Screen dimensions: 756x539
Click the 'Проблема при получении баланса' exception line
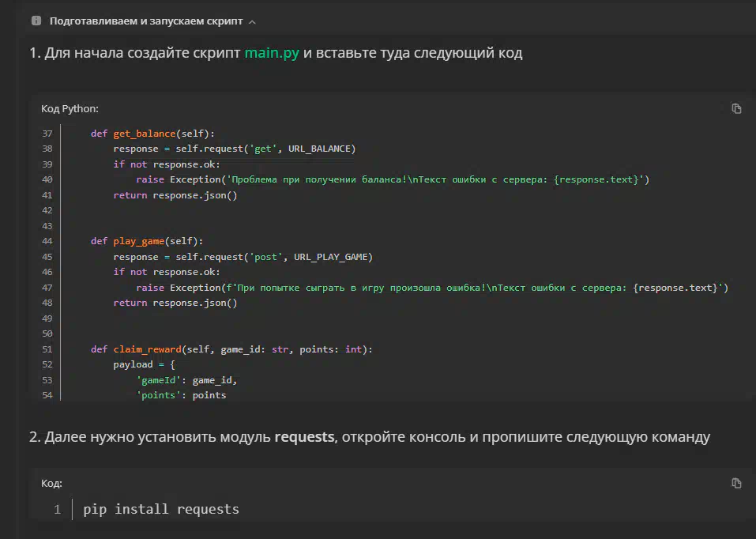(x=393, y=179)
